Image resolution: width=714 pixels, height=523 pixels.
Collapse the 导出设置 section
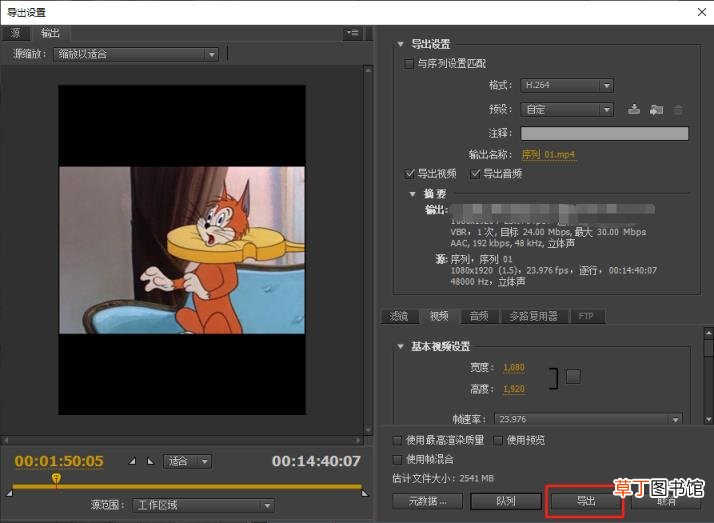coord(400,44)
